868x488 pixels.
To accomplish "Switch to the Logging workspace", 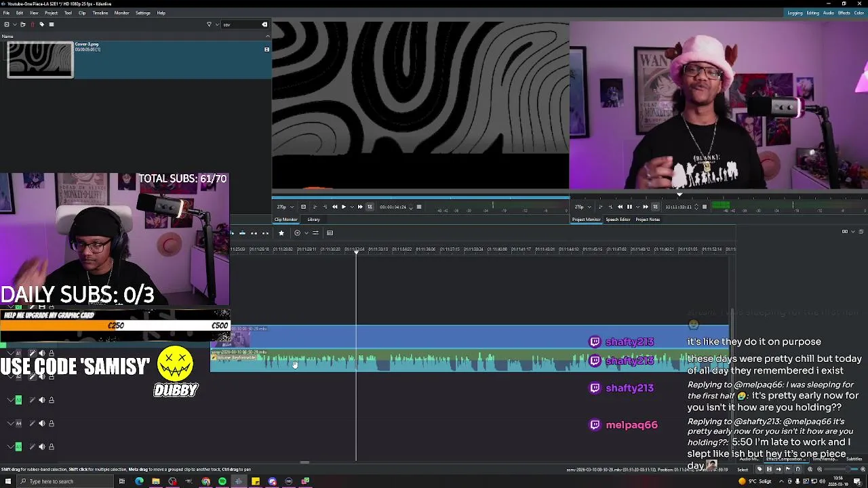I will (795, 13).
